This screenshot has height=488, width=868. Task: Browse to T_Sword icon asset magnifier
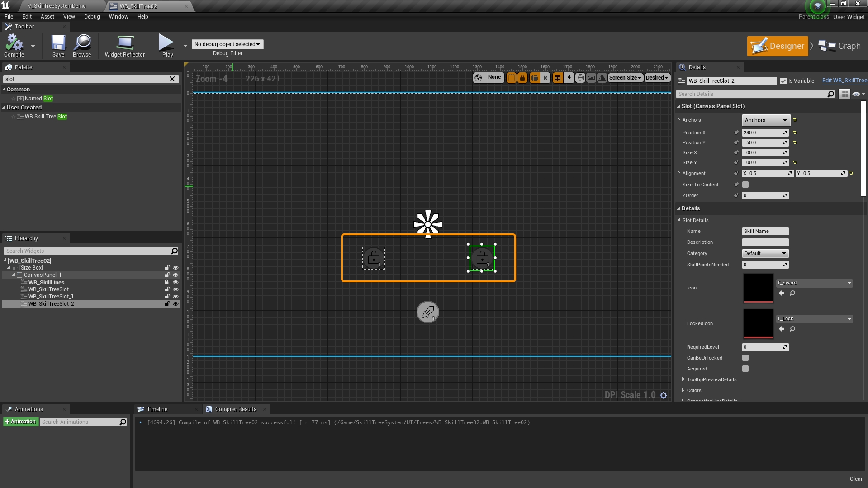point(792,294)
